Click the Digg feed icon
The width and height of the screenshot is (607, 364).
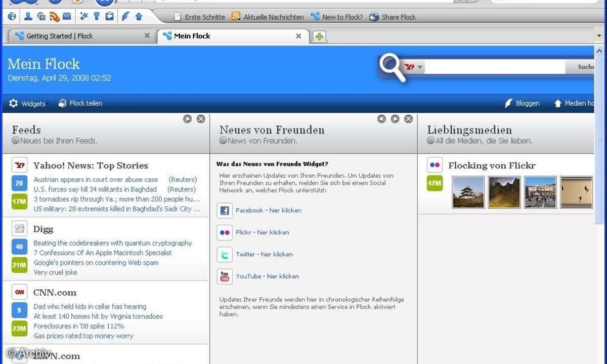click(x=20, y=229)
